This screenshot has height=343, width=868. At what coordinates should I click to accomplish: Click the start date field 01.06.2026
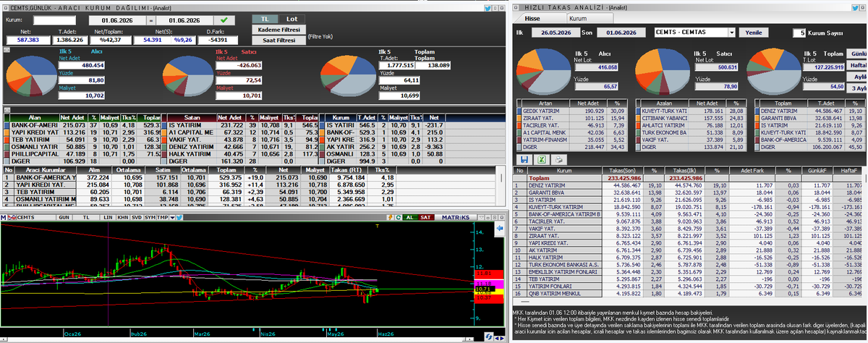pyautogui.click(x=117, y=20)
